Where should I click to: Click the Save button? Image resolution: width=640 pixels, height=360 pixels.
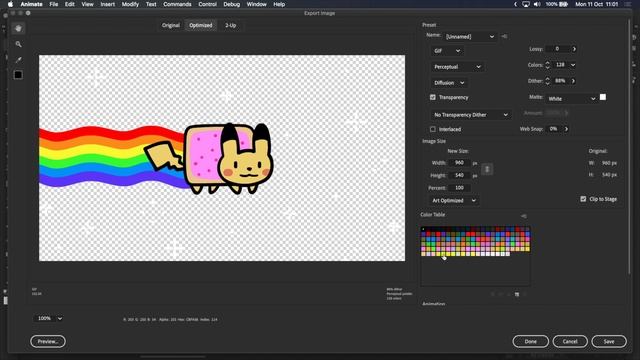point(609,341)
